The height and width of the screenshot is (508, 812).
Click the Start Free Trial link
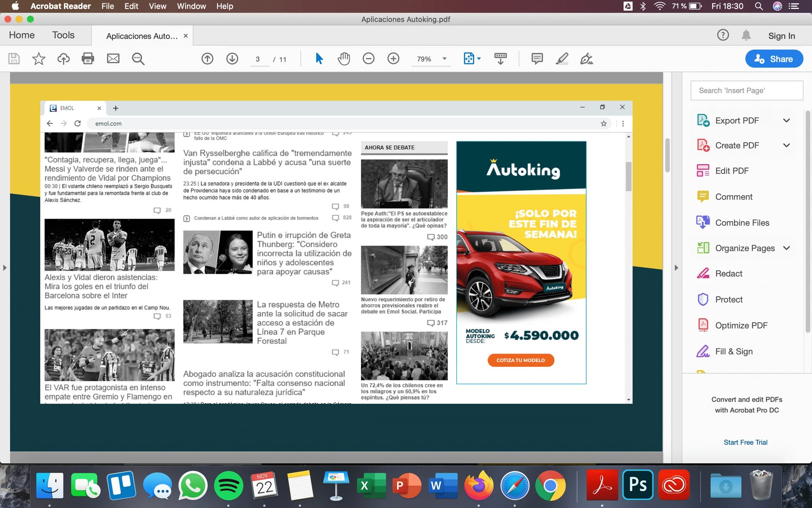pos(745,442)
